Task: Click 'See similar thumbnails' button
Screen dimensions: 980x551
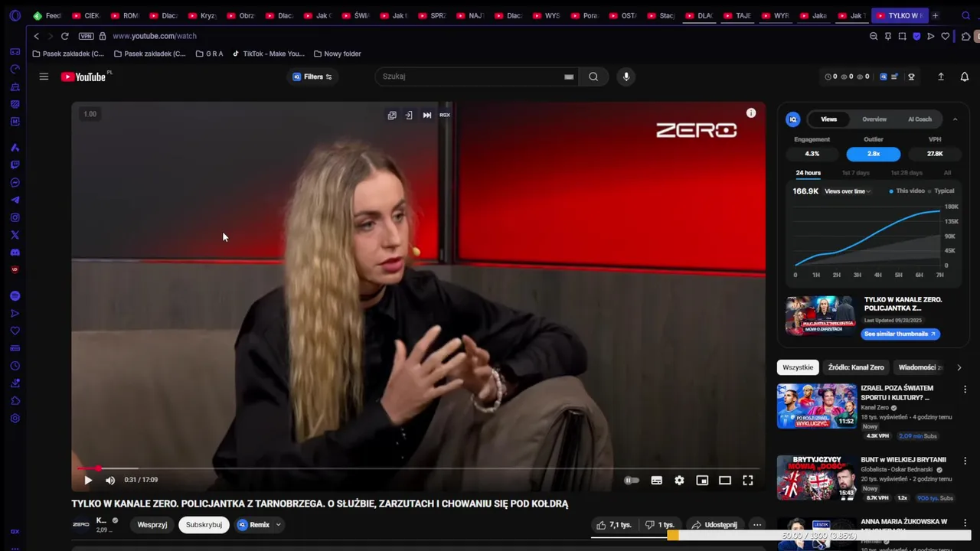Action: tap(900, 334)
